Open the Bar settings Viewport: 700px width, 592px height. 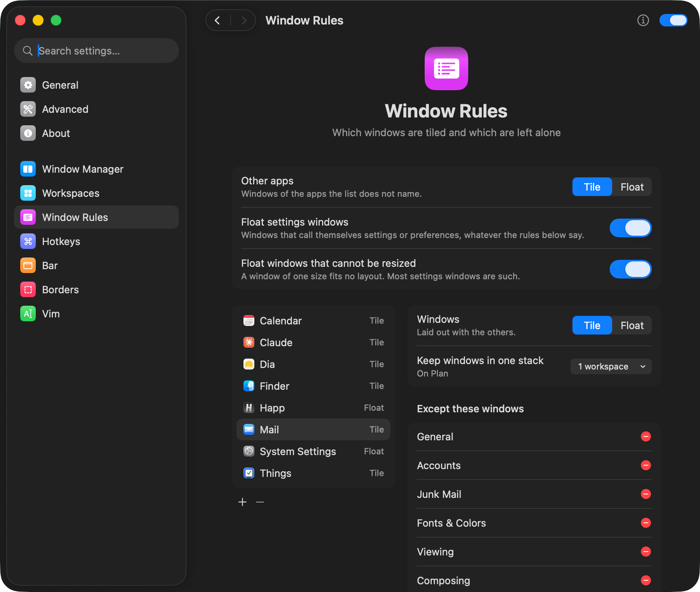pos(96,266)
